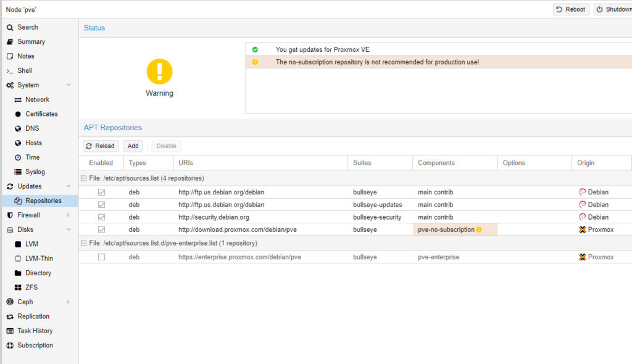Toggle enabled checkbox for bullseye main repository
The width and height of the screenshot is (632, 364).
pos(102,192)
